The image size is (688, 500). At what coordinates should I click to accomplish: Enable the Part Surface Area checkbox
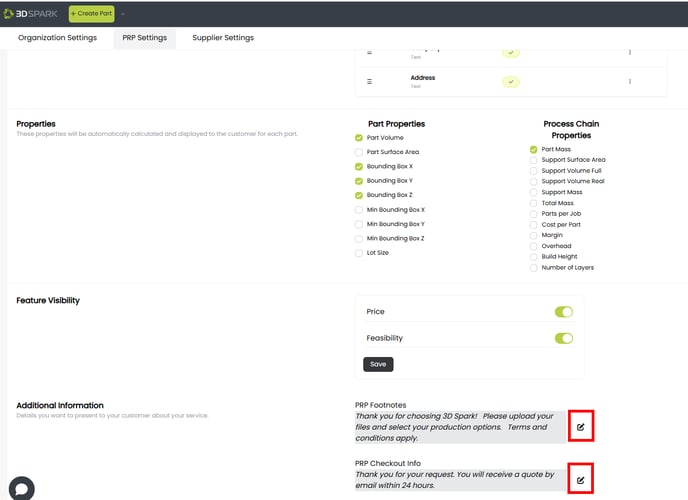(359, 152)
